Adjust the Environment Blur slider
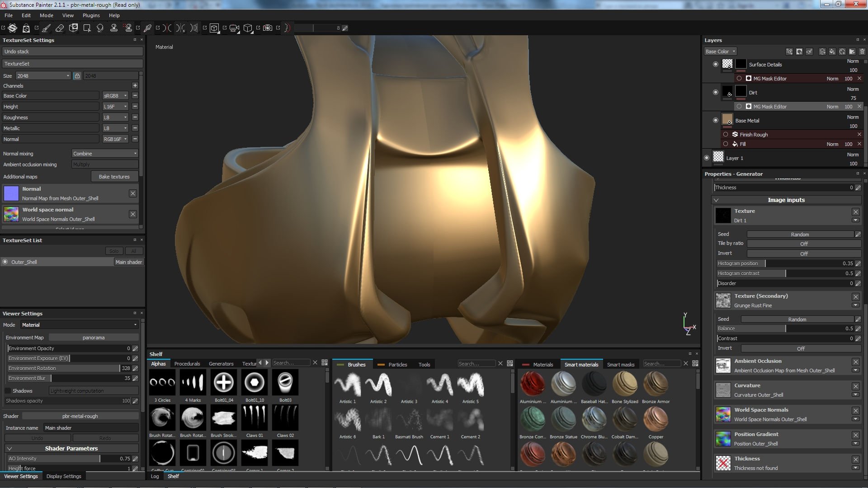Image resolution: width=868 pixels, height=488 pixels. [x=69, y=378]
